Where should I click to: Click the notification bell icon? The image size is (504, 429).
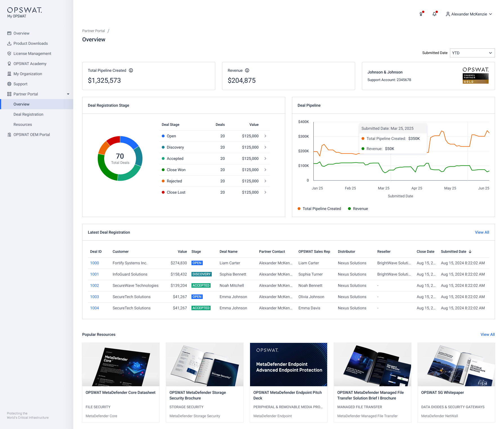tap(434, 14)
